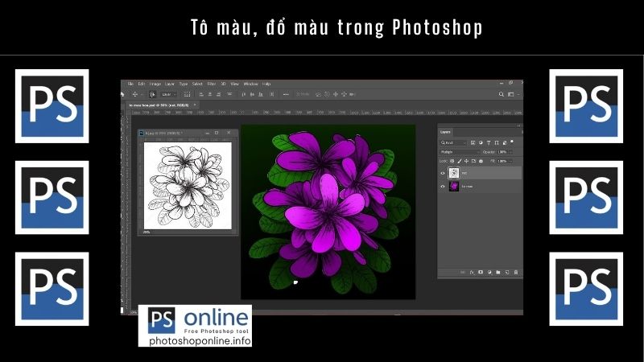
Task: Click the sketch line-art floating window title
Action: [164, 133]
